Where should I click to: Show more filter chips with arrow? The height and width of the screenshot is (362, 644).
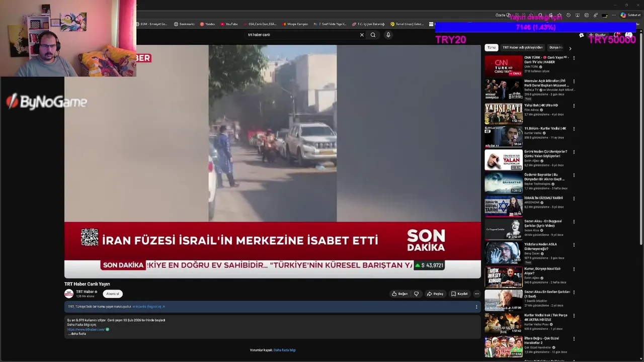570,48
